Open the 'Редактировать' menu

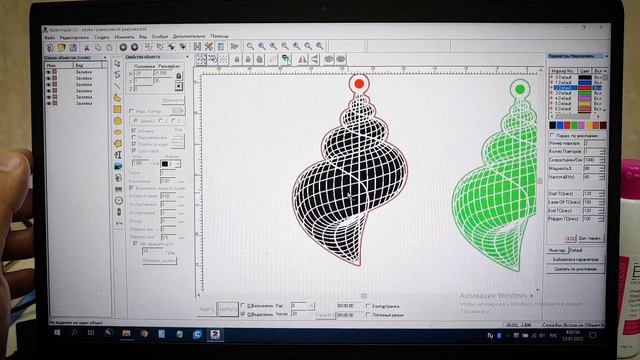(74, 38)
